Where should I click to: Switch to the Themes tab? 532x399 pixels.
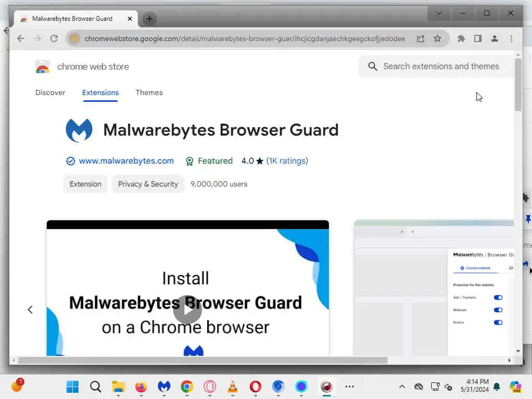[x=149, y=92]
